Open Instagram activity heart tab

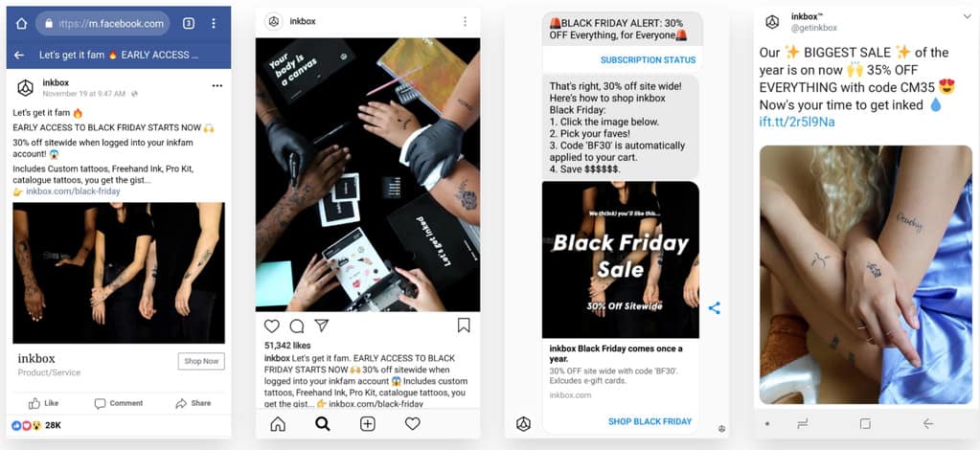[x=413, y=424]
